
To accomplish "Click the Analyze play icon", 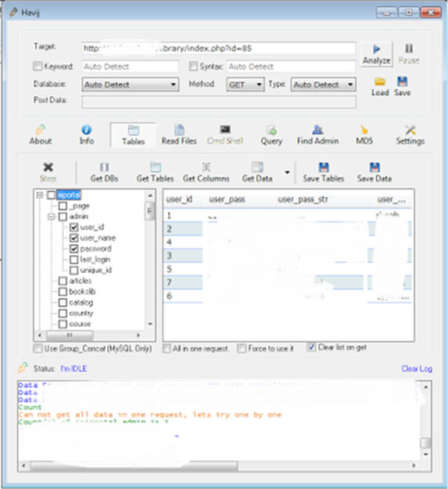I will (x=377, y=49).
